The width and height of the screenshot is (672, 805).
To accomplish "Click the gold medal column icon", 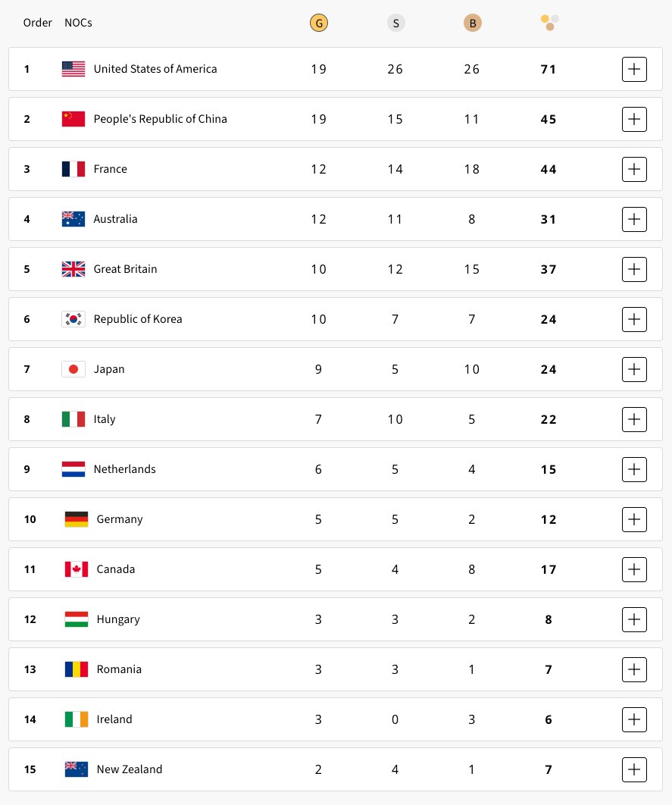I will 319,23.
